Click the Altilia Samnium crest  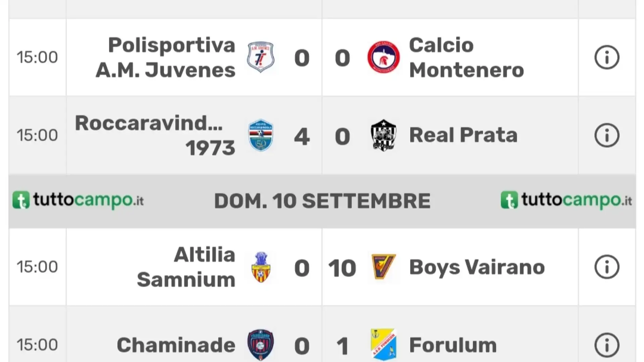tap(261, 267)
